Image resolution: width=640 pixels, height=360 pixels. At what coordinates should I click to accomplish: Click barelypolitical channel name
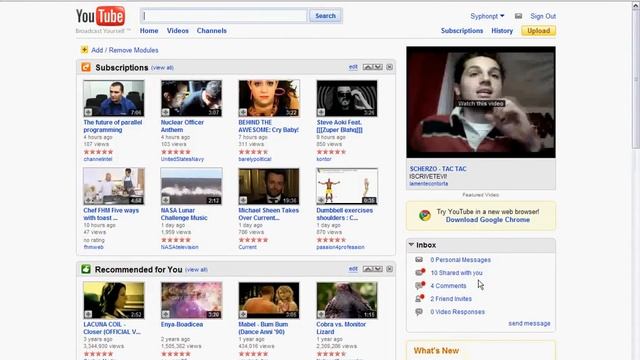click(255, 159)
